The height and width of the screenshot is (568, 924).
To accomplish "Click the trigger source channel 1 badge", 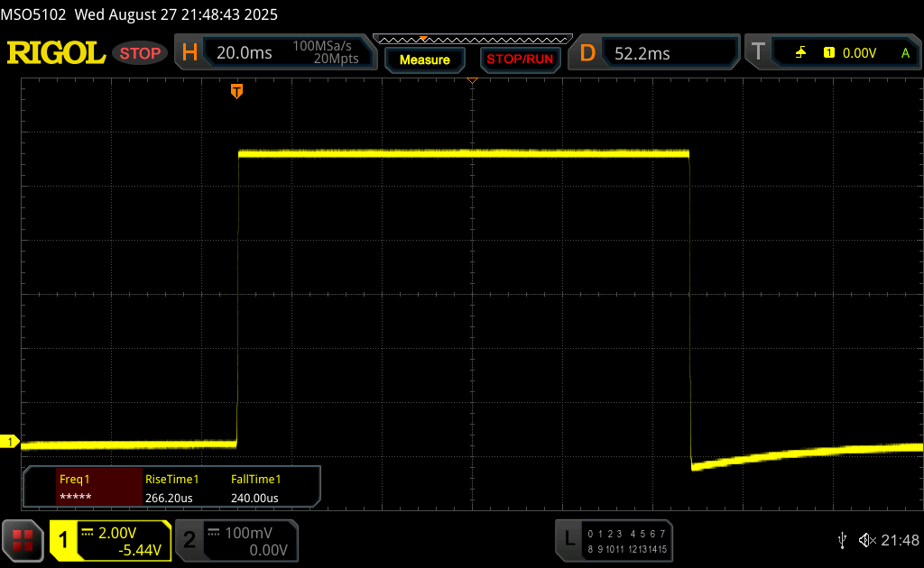I will (x=829, y=53).
